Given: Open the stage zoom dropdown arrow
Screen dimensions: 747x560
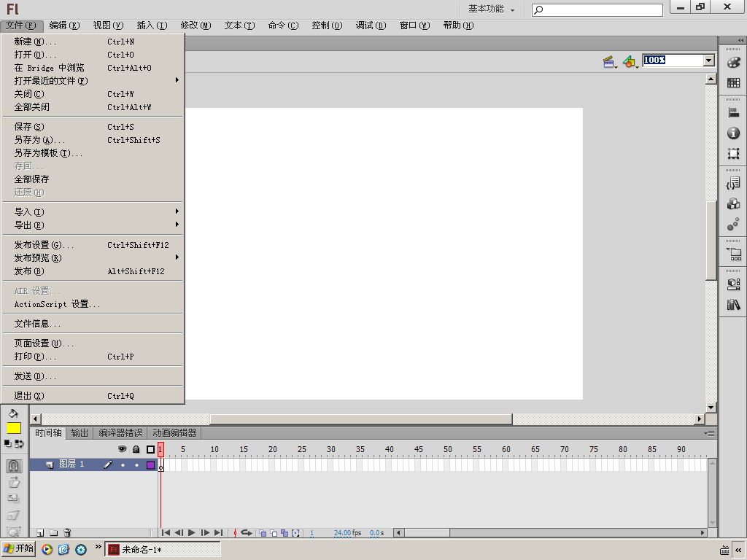Looking at the screenshot, I should click(709, 60).
